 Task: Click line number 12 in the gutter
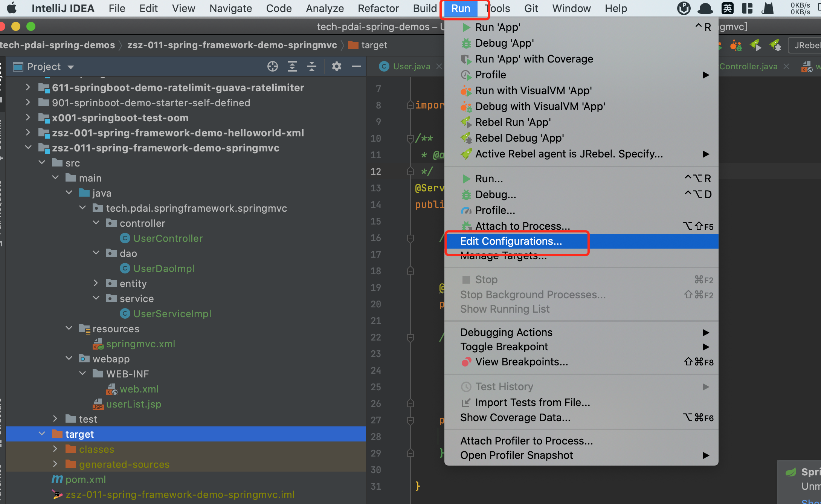(x=376, y=172)
